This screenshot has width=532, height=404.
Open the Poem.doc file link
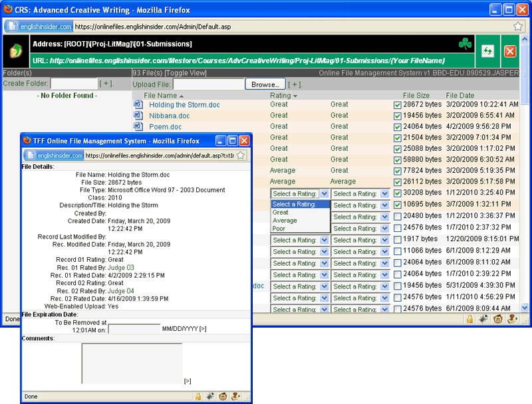[165, 127]
